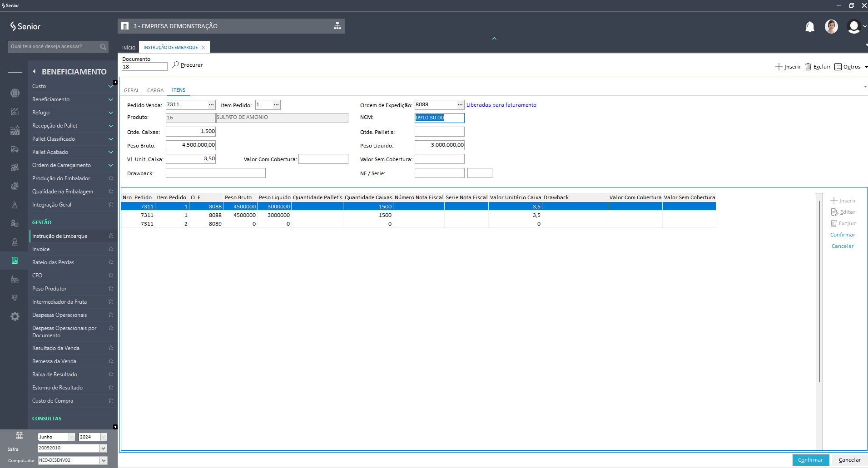Viewport: 868px width, 468px height.
Task: Toggle favorite star for CFO
Action: (110, 275)
